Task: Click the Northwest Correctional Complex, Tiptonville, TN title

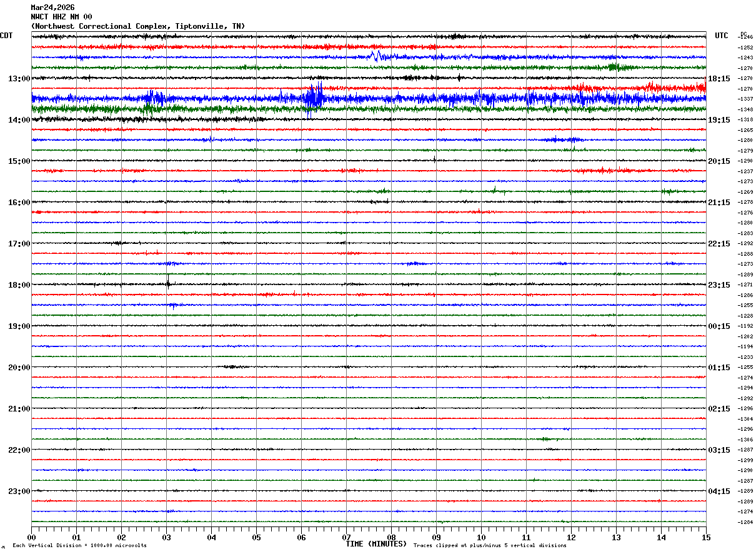Action: (x=138, y=26)
